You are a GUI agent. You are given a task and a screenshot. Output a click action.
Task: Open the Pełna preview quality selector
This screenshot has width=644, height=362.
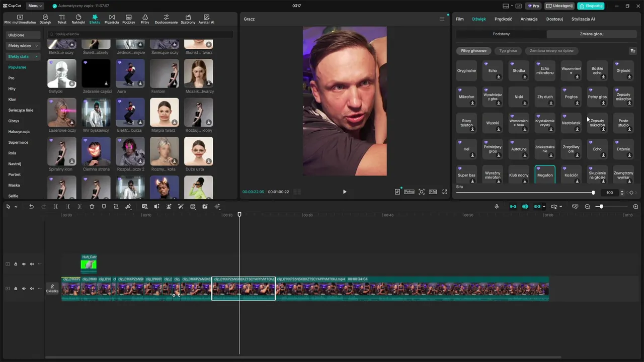(409, 192)
